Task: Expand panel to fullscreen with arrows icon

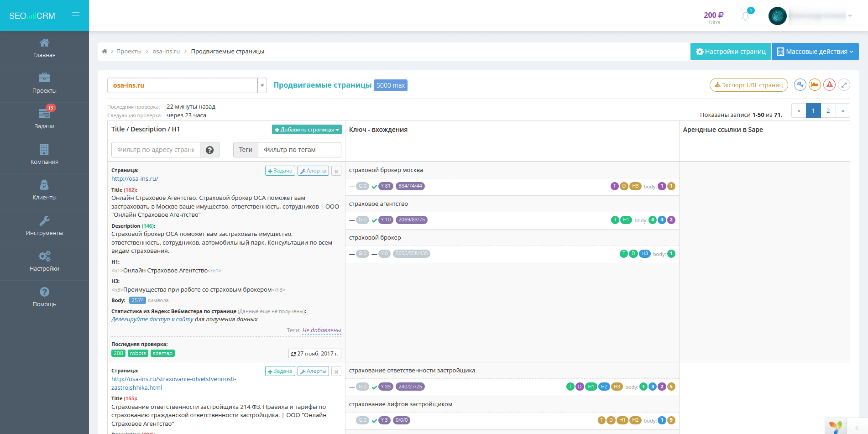Action: coord(844,85)
